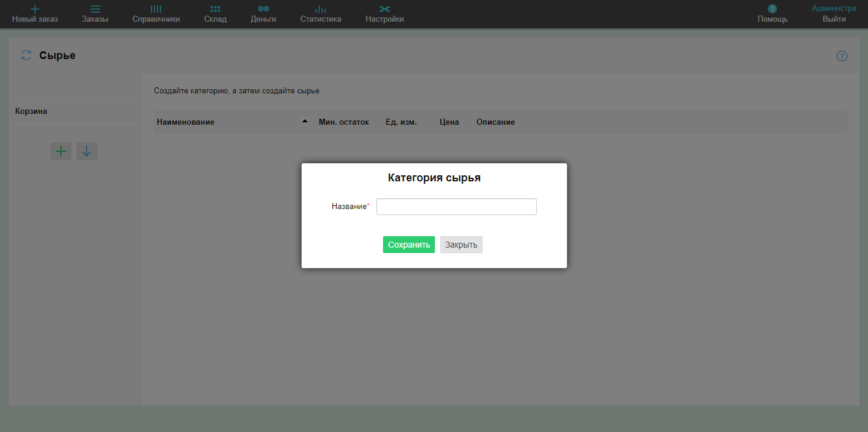Click the Сырье page heading
This screenshot has width=868, height=432.
tap(57, 55)
